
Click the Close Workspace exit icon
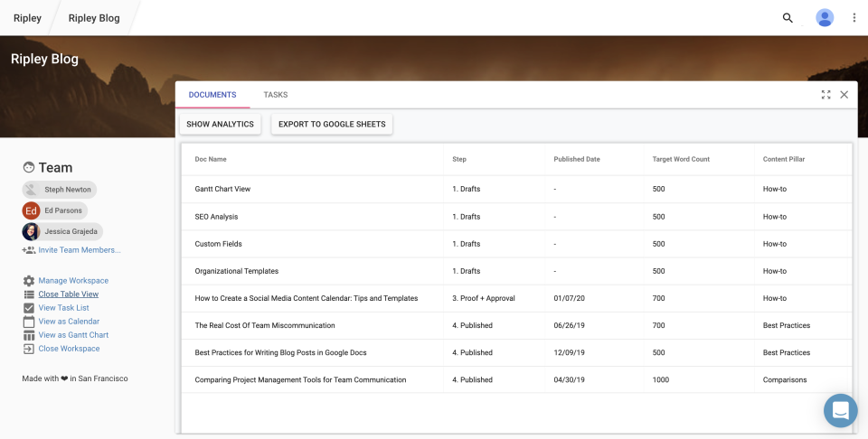29,349
